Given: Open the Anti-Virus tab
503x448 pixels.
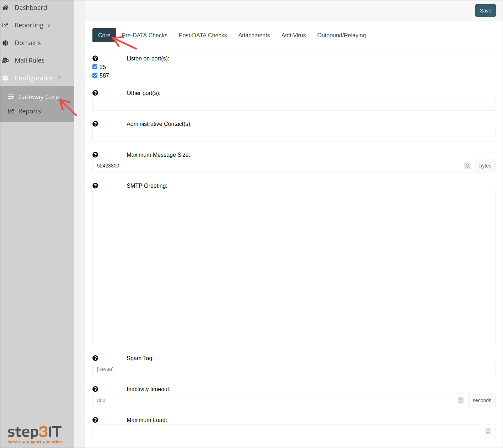Looking at the screenshot, I should [x=293, y=35].
